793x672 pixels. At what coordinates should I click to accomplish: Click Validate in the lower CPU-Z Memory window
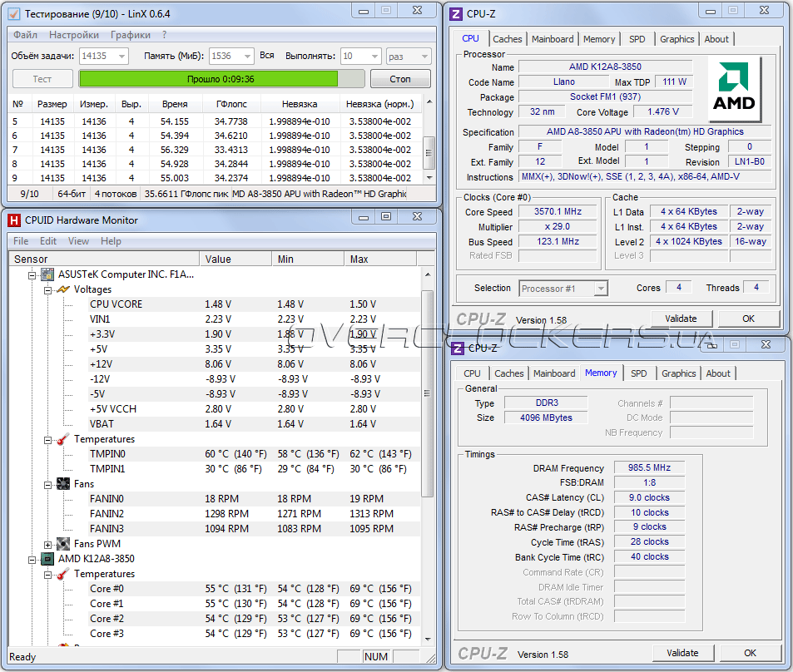click(682, 653)
